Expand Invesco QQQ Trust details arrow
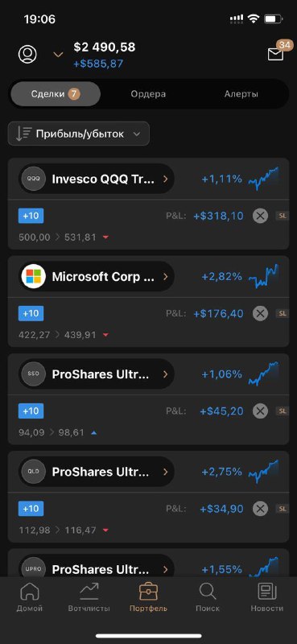The image size is (297, 644). [166, 179]
